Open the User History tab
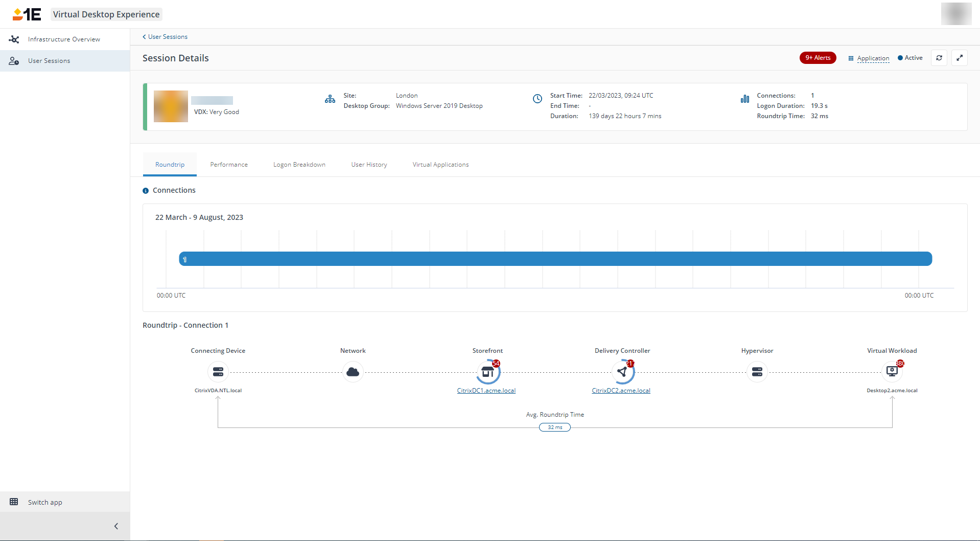 pyautogui.click(x=369, y=165)
